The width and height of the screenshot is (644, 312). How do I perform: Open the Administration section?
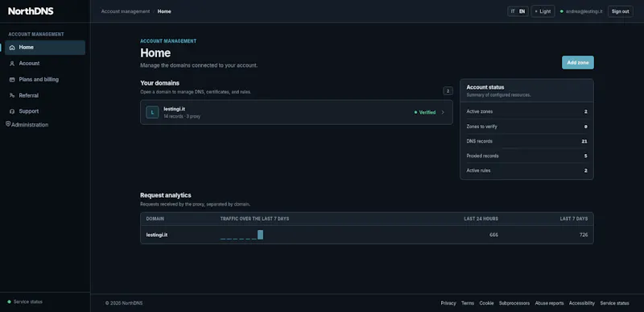pyautogui.click(x=27, y=124)
